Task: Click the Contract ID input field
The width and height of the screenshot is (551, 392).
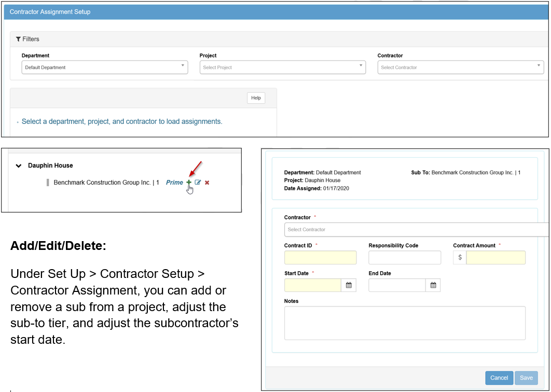Action: 320,258
